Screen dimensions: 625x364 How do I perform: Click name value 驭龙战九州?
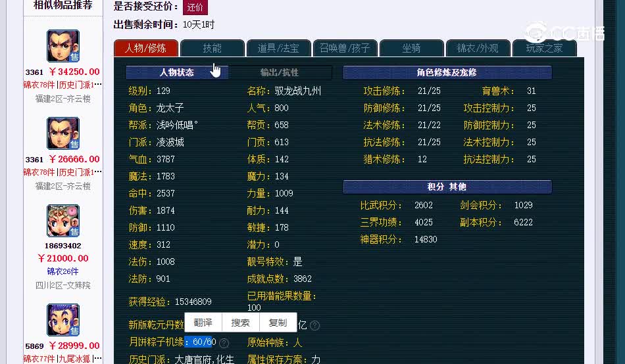pyautogui.click(x=298, y=91)
